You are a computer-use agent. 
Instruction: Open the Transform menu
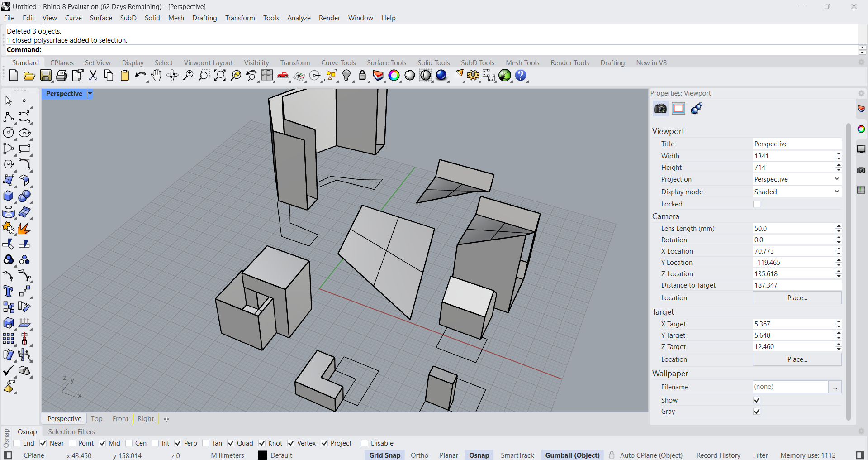240,18
